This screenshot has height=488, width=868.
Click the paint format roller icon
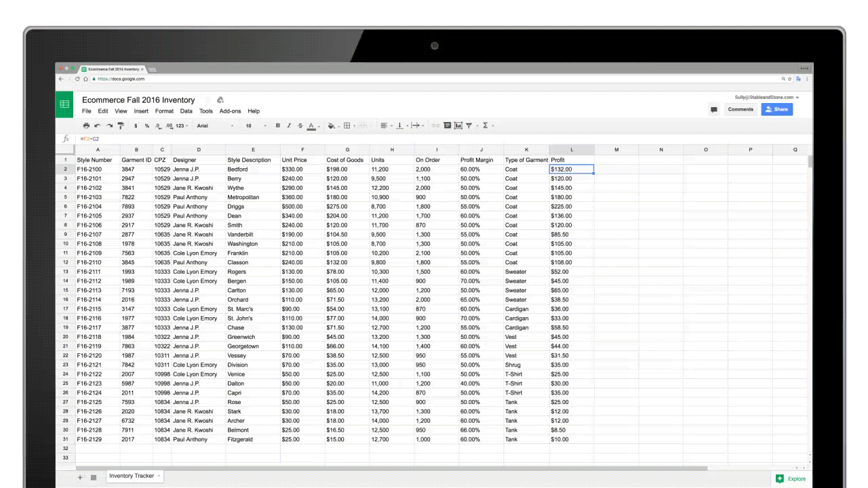[x=121, y=125]
